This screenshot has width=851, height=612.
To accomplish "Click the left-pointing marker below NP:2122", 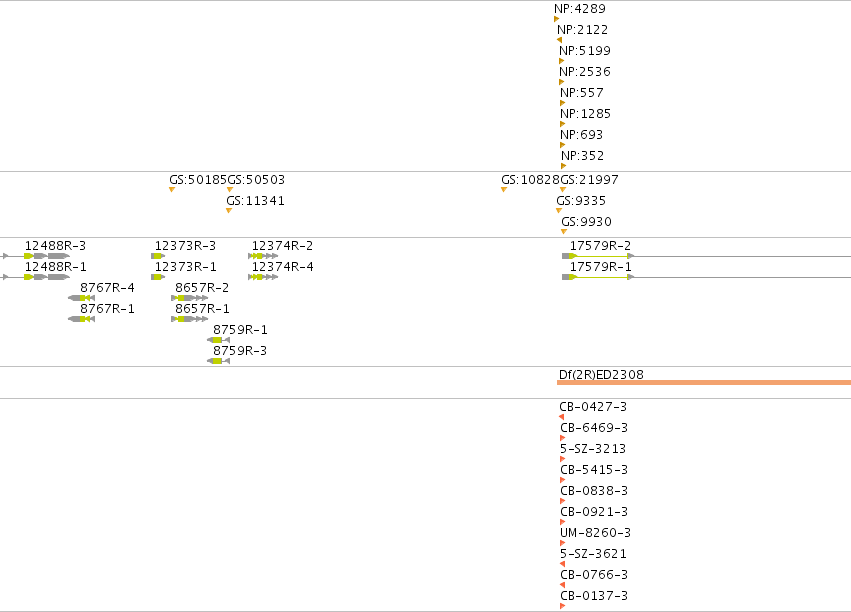I will 560,40.
